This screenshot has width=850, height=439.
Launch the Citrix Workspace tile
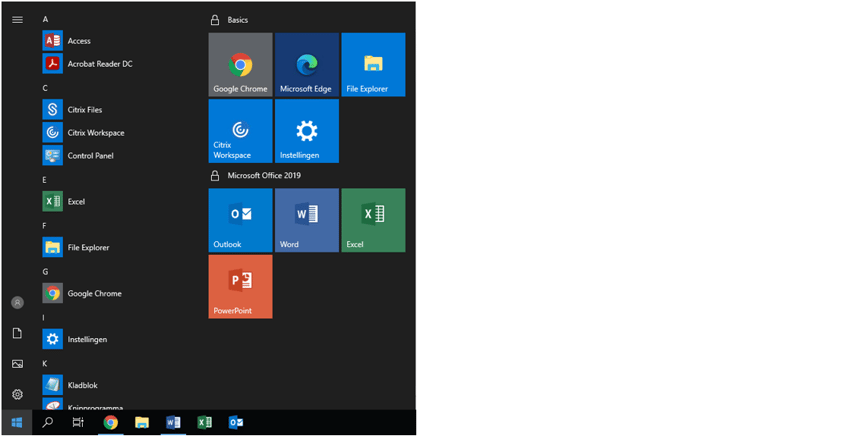241,131
